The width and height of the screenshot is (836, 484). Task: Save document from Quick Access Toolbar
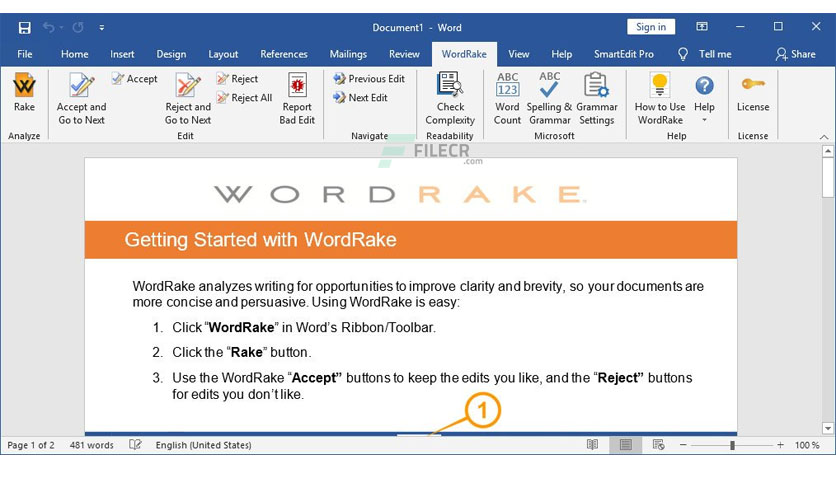[25, 27]
